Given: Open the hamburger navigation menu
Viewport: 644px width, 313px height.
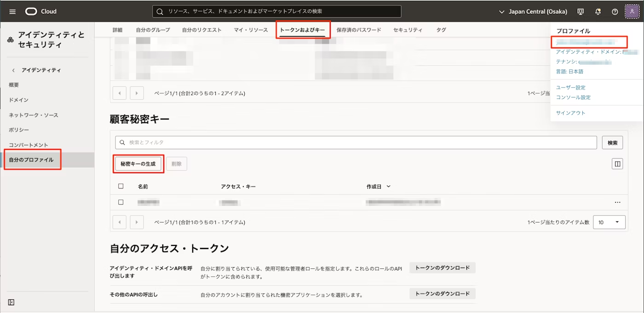Looking at the screenshot, I should [x=12, y=11].
